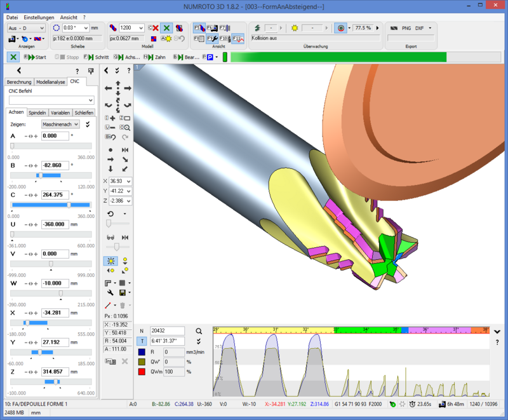Click the glasses stereo view icon
Viewport: 508px width, 420px height.
(x=110, y=237)
